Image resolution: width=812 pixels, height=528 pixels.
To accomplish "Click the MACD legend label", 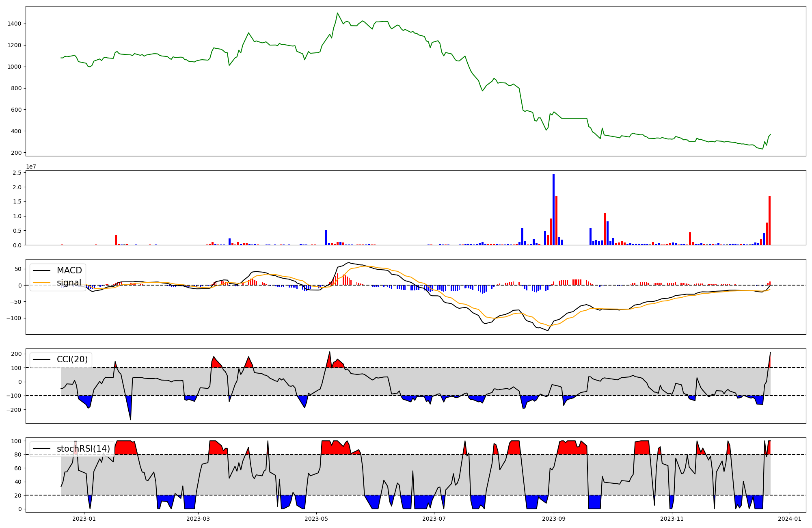I will (x=69, y=270).
